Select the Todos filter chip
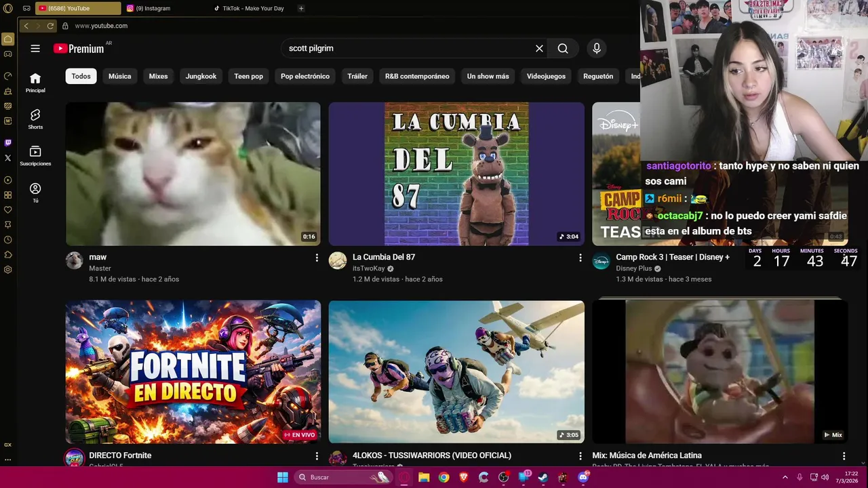 pos(81,76)
